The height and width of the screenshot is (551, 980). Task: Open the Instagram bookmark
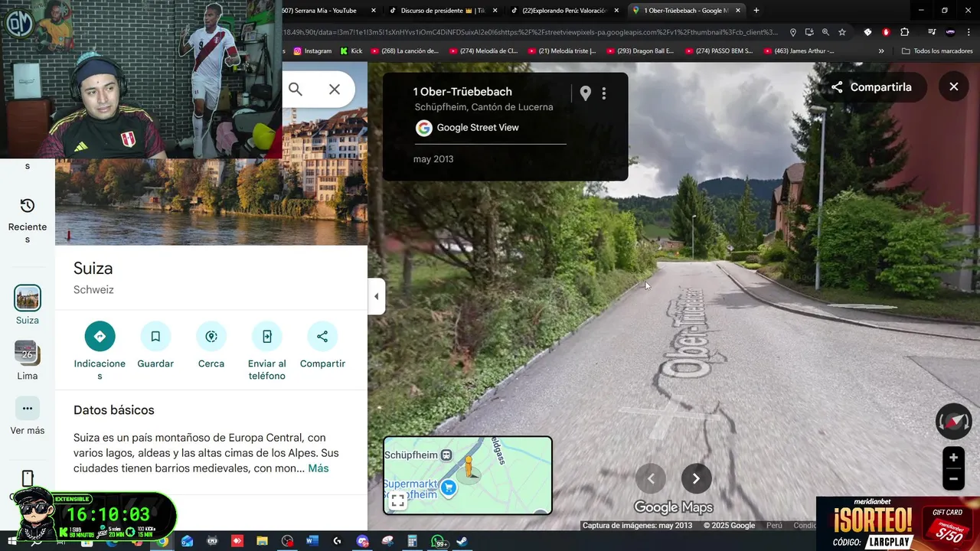[312, 51]
